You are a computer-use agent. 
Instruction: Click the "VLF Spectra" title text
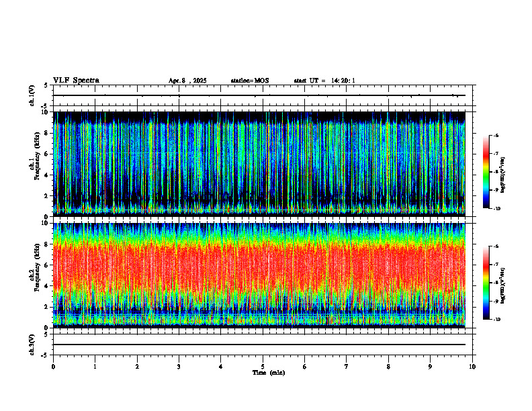pyautogui.click(x=76, y=81)
